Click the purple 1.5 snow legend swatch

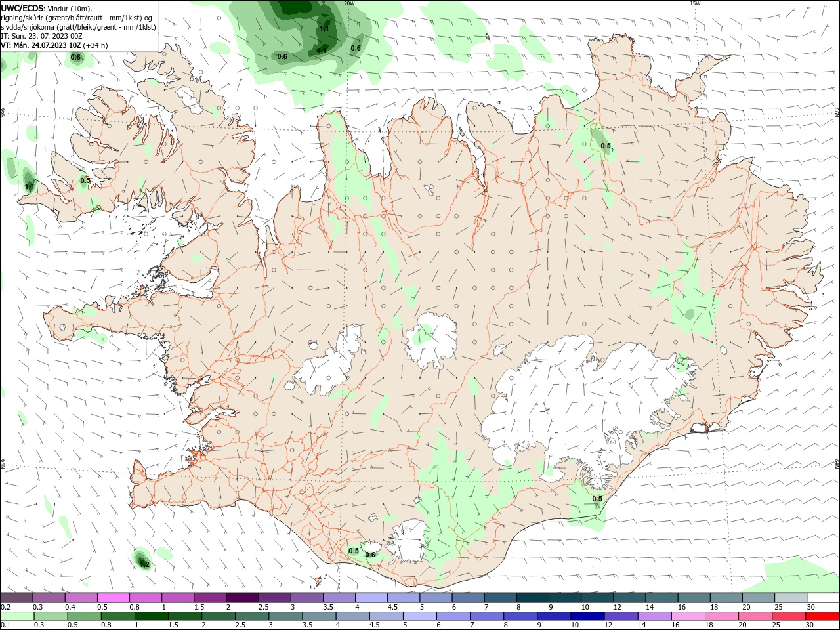(x=209, y=598)
